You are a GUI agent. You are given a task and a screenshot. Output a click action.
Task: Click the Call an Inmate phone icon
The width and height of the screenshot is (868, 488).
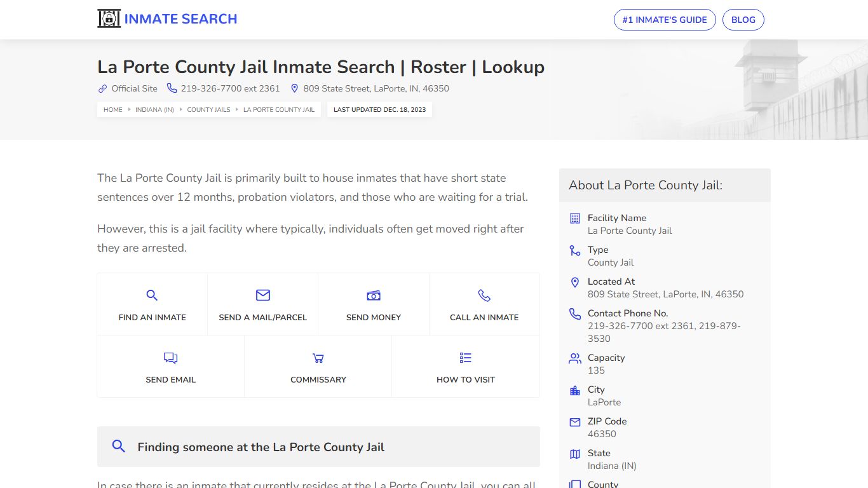(484, 295)
